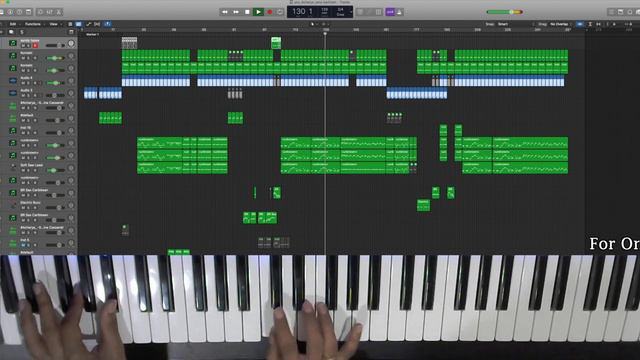This screenshot has width=640, height=360.
Task: Open the List Editors icon at top right
Action: 611,12
